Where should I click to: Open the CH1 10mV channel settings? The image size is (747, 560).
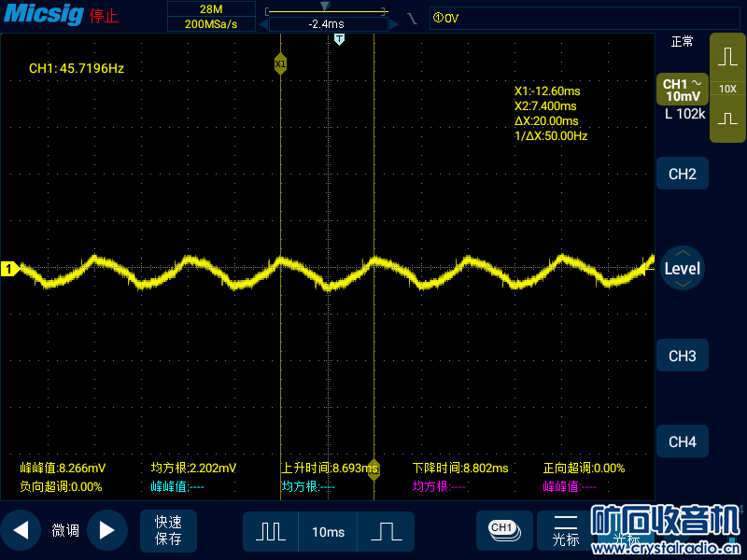682,90
